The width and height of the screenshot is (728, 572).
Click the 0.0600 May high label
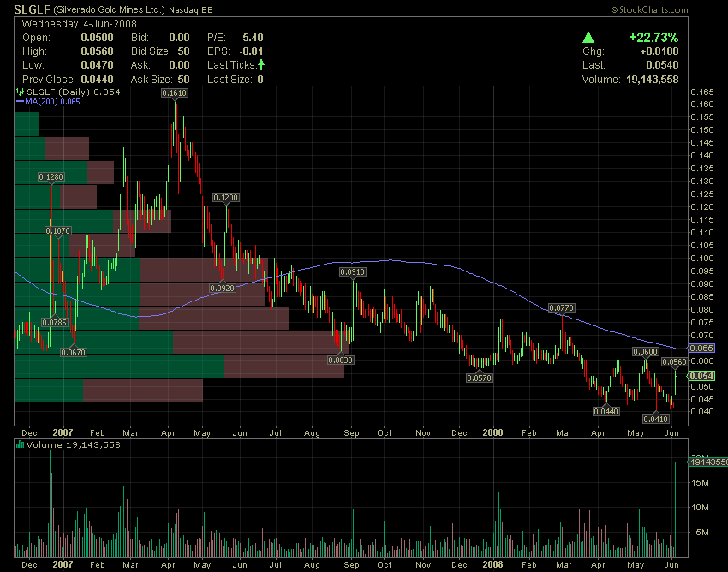(646, 353)
